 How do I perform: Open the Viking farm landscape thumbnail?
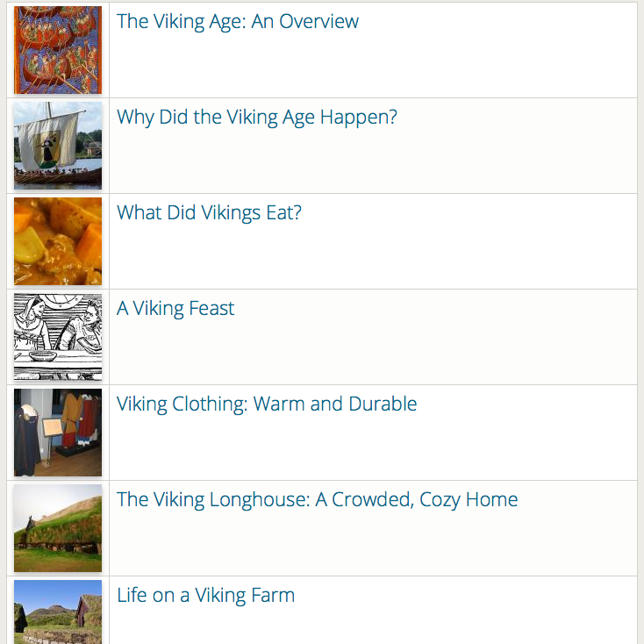tap(58, 612)
